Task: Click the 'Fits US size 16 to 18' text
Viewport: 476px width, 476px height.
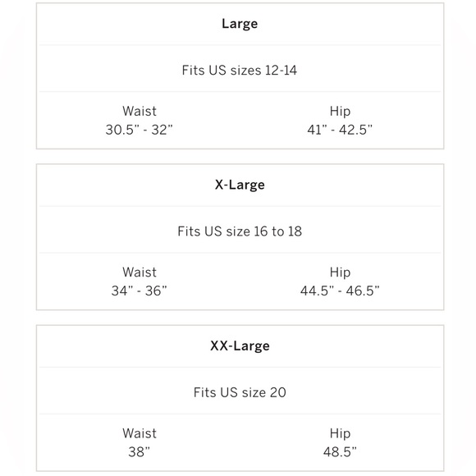Action: [x=240, y=231]
